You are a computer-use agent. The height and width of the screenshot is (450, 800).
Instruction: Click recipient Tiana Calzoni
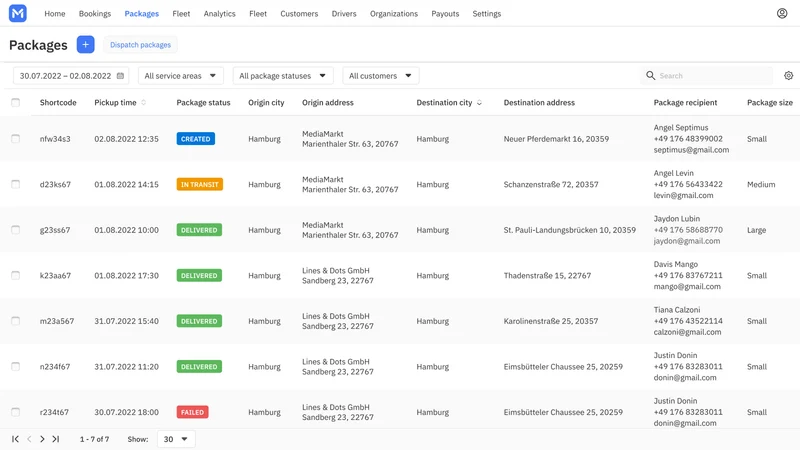pos(677,310)
